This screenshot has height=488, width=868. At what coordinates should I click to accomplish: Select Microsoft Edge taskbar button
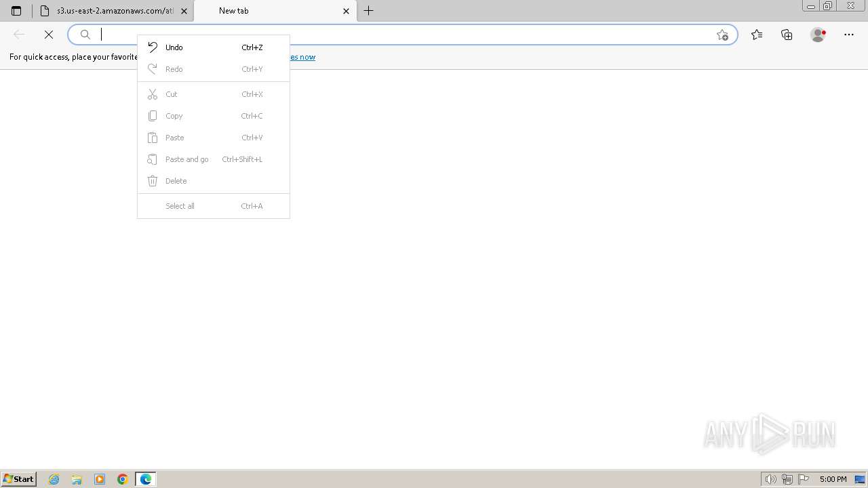click(146, 479)
